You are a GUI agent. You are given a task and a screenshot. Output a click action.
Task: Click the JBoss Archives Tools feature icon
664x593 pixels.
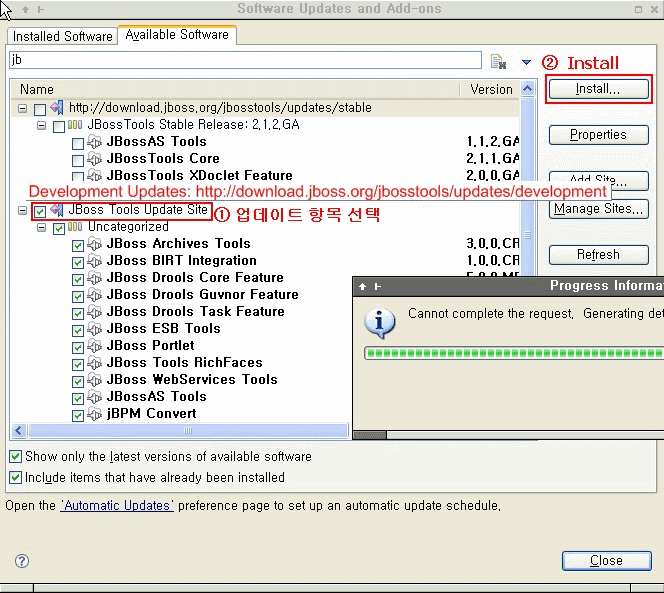95,244
